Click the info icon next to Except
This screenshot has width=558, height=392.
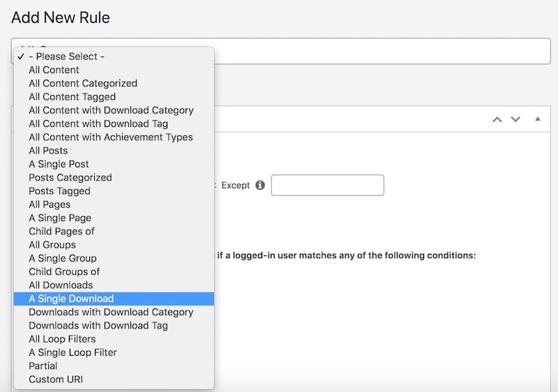(260, 186)
